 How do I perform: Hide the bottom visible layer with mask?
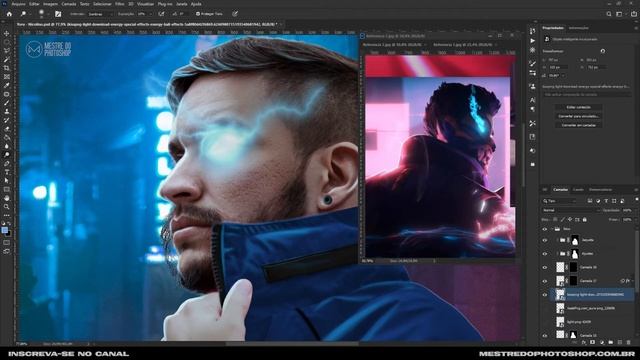click(545, 335)
